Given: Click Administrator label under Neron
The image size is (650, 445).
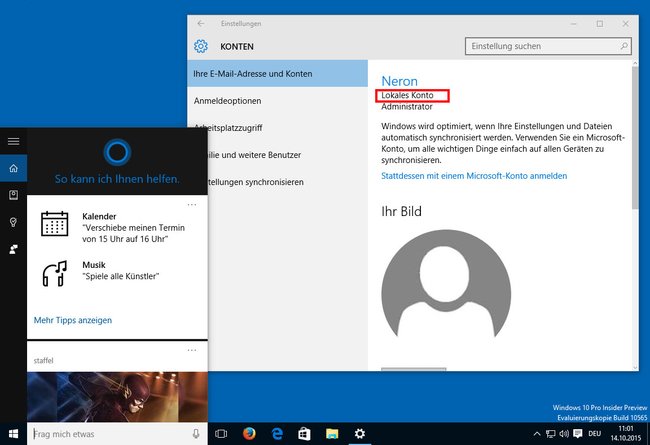Looking at the screenshot, I should [x=407, y=107].
